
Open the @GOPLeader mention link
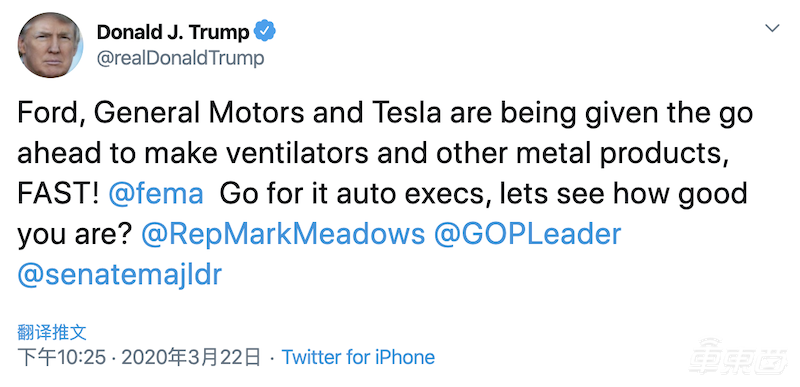(x=528, y=234)
